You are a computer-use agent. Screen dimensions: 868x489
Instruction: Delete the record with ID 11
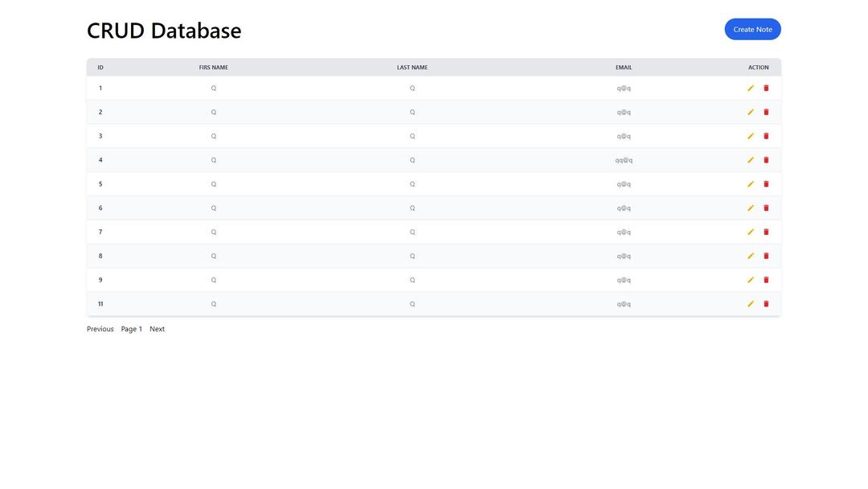point(766,304)
